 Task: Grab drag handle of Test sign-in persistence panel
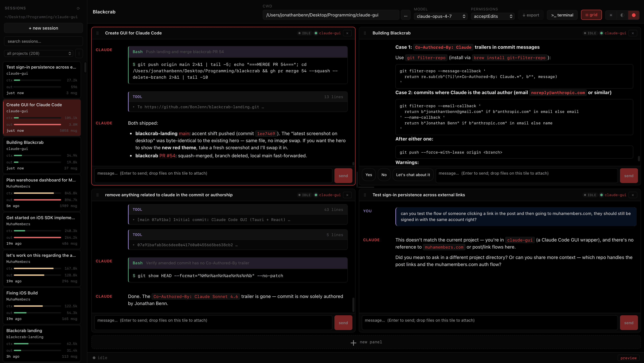tap(365, 195)
